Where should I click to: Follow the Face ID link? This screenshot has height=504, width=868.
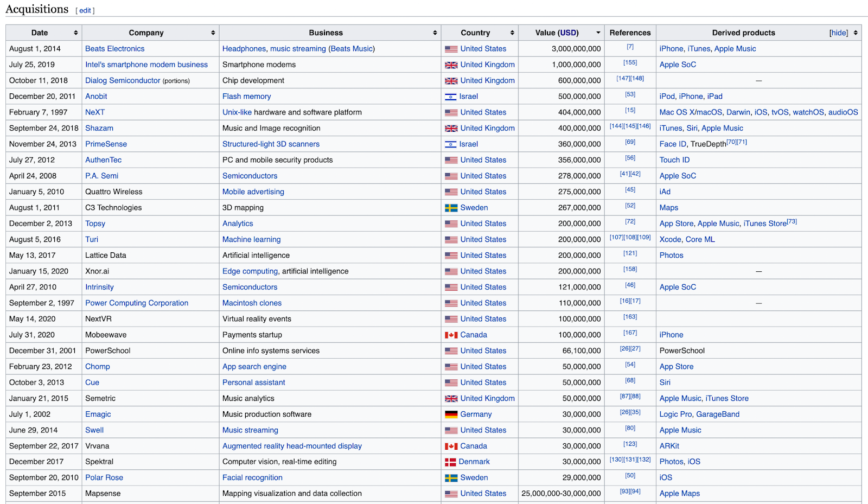pos(673,144)
